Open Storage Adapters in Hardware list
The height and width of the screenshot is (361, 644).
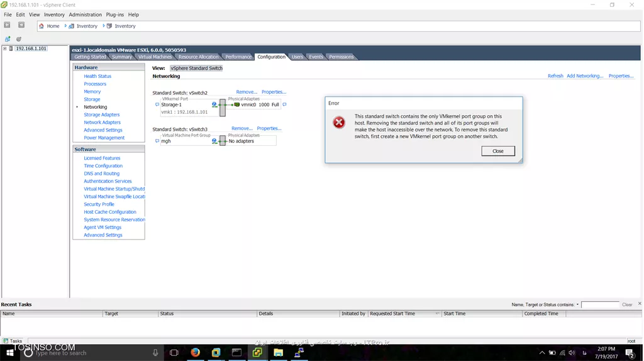click(x=102, y=114)
